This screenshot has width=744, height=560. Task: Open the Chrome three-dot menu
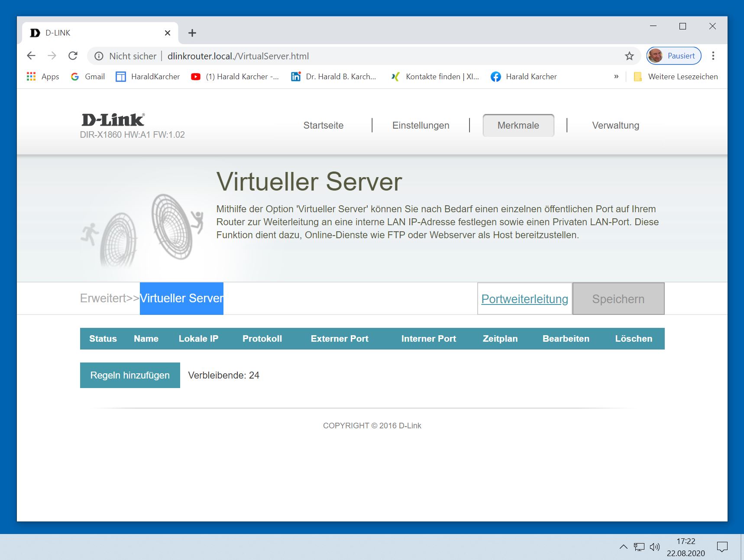713,56
